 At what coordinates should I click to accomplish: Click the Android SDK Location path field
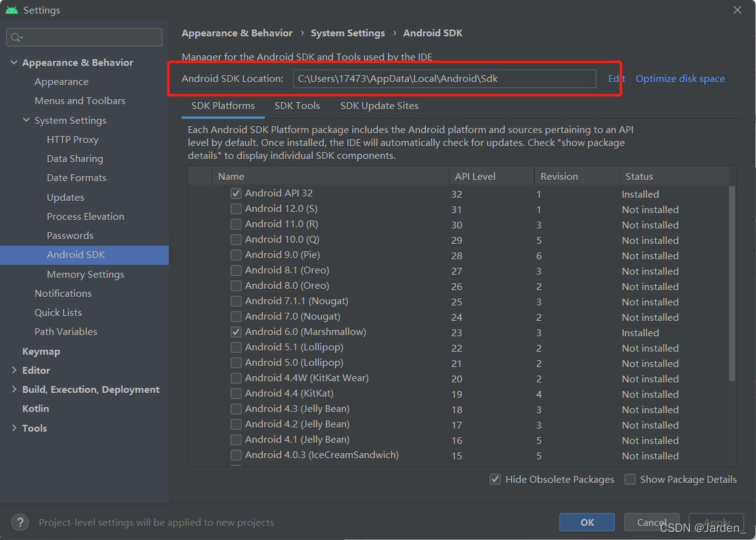[x=444, y=78]
